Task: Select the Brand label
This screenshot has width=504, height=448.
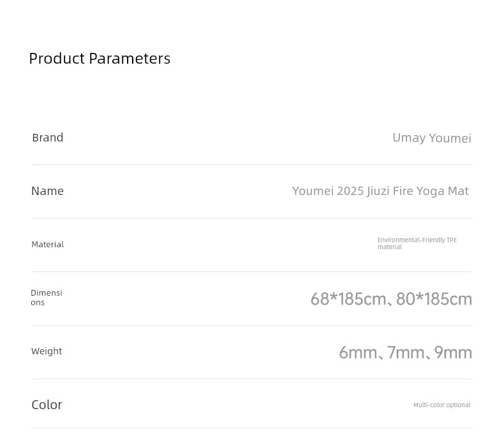Action: click(48, 138)
